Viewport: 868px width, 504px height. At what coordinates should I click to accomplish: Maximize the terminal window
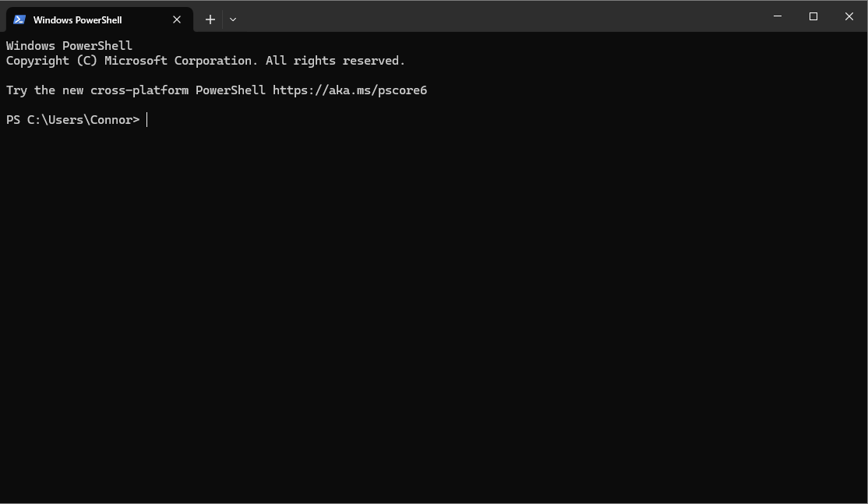point(813,16)
